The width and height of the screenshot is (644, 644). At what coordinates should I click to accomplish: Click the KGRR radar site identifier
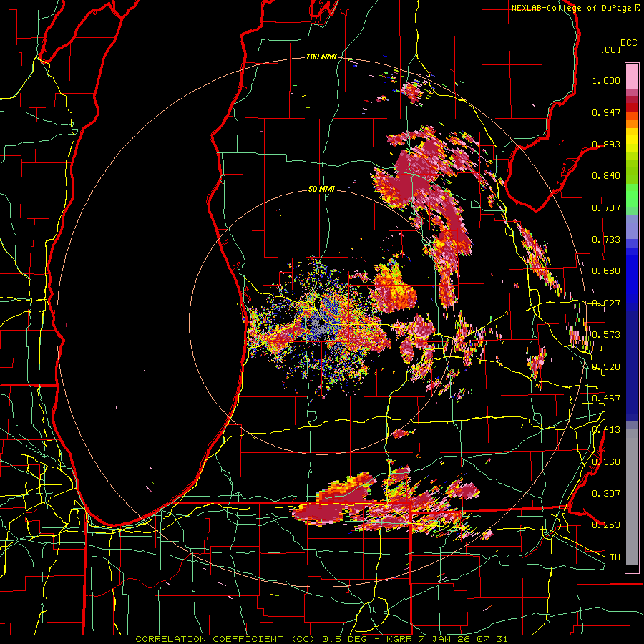401,639
